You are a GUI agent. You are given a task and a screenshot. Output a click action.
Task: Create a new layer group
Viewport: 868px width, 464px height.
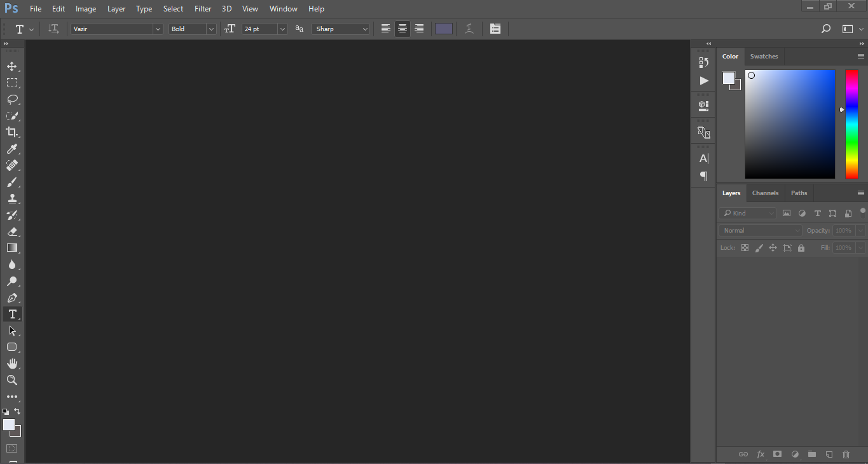click(x=812, y=454)
